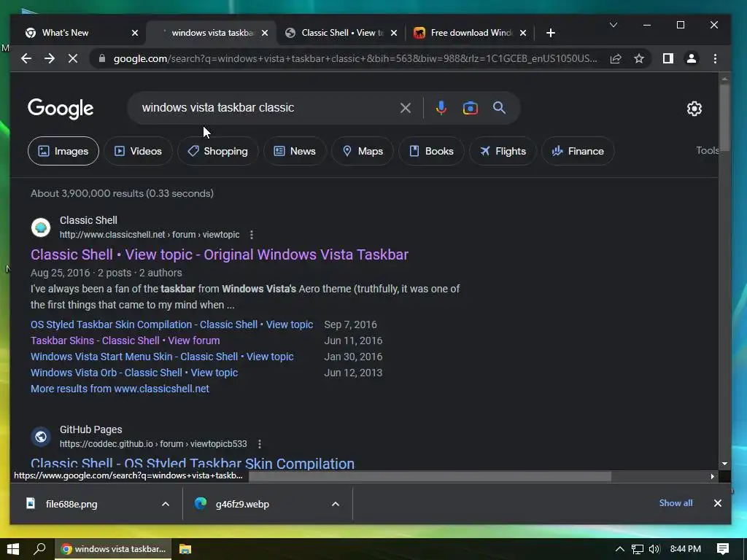The width and height of the screenshot is (747, 560).
Task: Open Chrome three-dot menu
Action: pyautogui.click(x=715, y=58)
